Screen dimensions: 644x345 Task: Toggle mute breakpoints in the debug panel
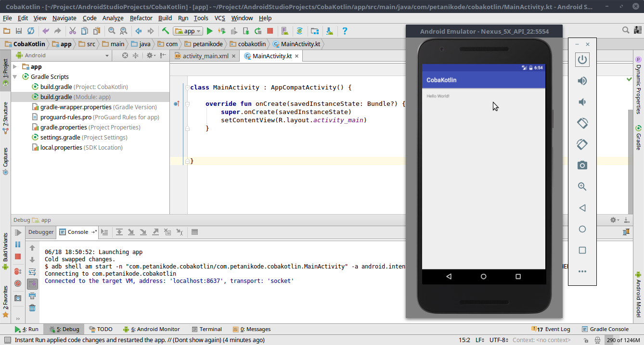pyautogui.click(x=18, y=283)
